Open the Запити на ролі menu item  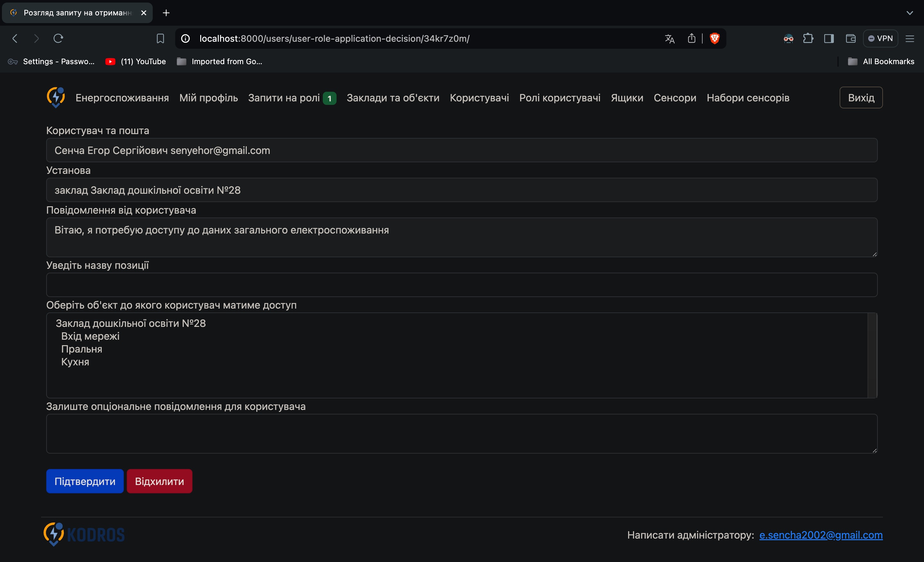284,98
